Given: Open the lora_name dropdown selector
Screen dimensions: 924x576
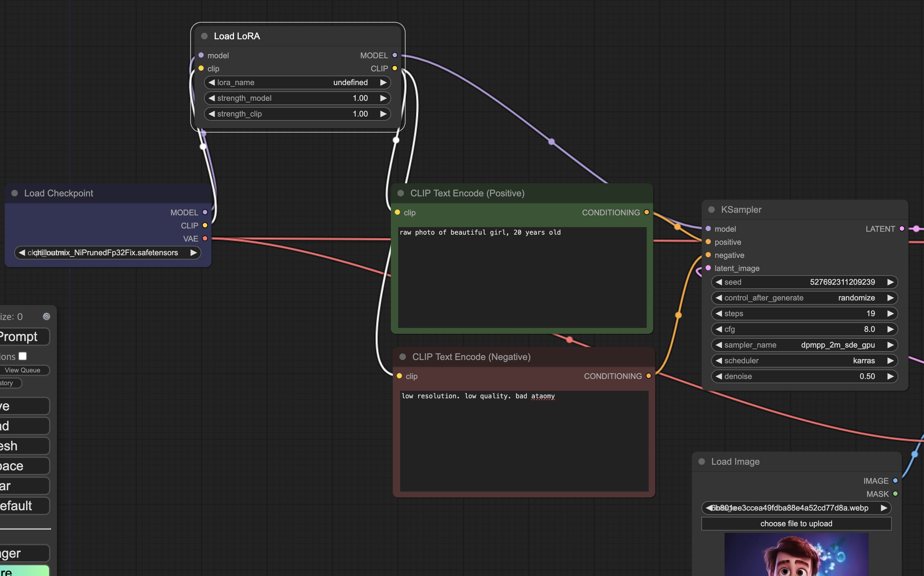Looking at the screenshot, I should [x=297, y=83].
